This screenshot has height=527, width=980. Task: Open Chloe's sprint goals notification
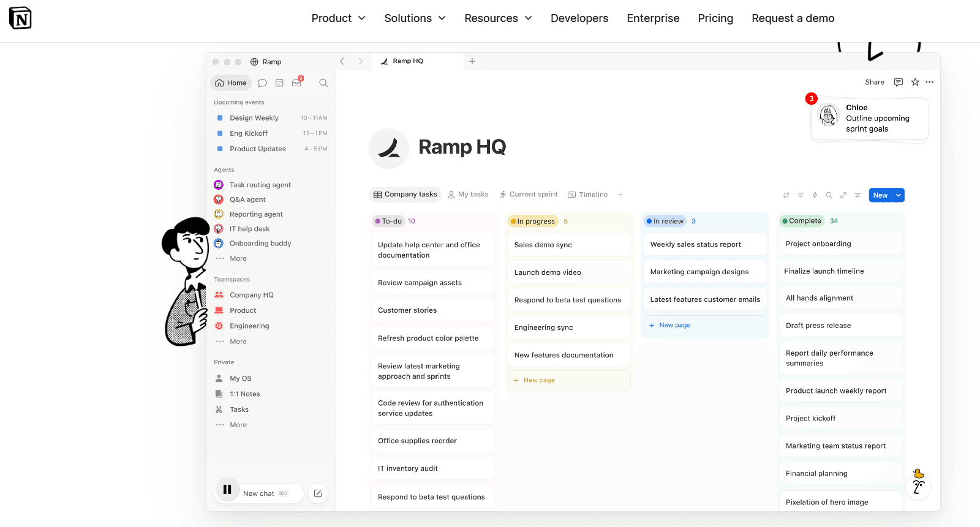[870, 119]
